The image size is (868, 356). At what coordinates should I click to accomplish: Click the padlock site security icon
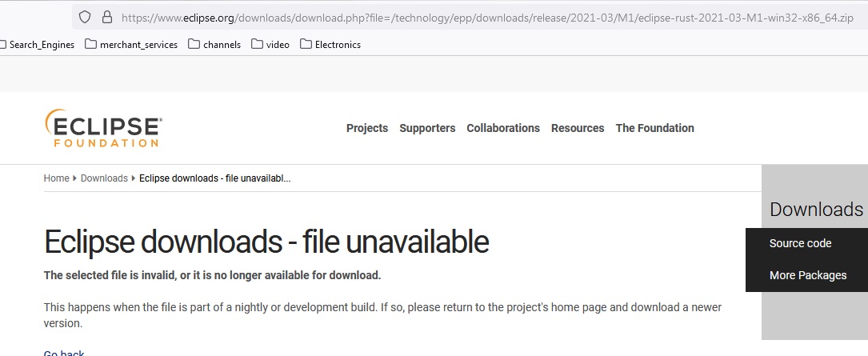[x=107, y=17]
